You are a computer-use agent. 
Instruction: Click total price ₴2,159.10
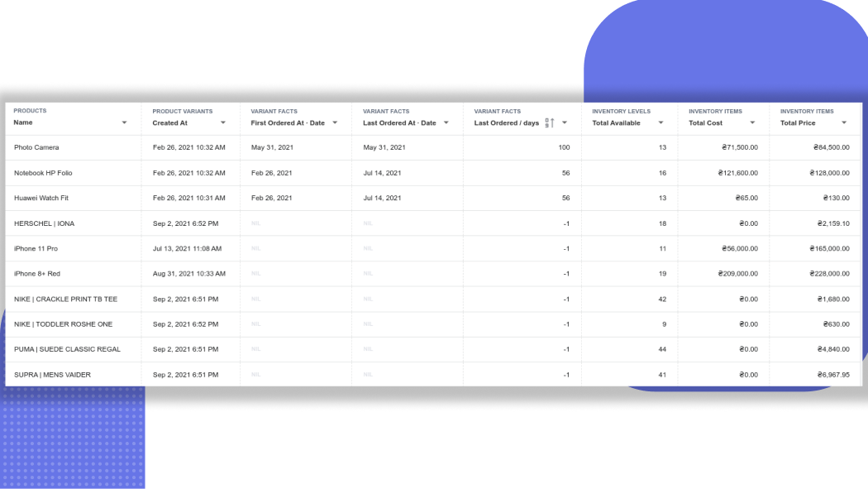click(x=833, y=223)
